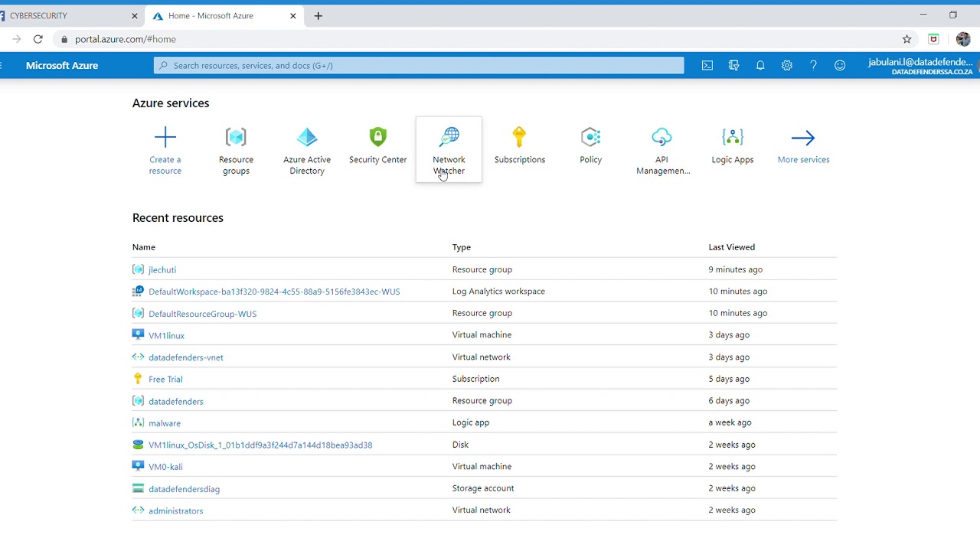Click Pocket extension icon in Chrome toolbar
Image resolution: width=980 pixels, height=551 pixels.
934,39
